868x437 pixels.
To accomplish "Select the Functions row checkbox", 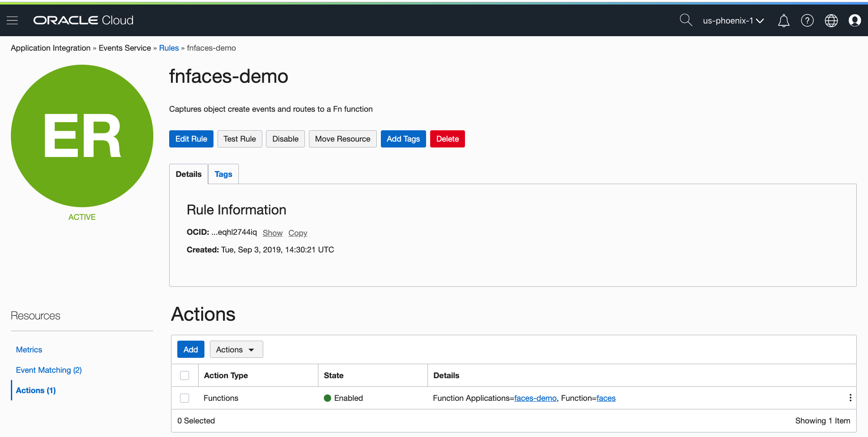I will [x=185, y=398].
